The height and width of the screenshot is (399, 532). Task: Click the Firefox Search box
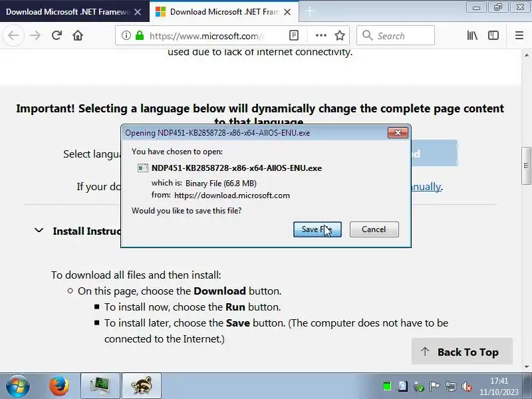point(396,35)
